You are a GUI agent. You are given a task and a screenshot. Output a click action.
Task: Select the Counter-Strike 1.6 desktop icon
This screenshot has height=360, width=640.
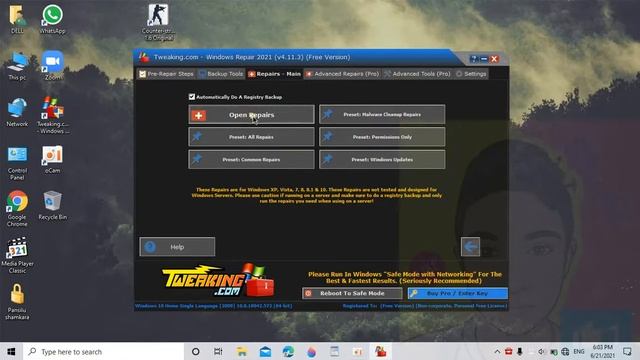pos(158,22)
